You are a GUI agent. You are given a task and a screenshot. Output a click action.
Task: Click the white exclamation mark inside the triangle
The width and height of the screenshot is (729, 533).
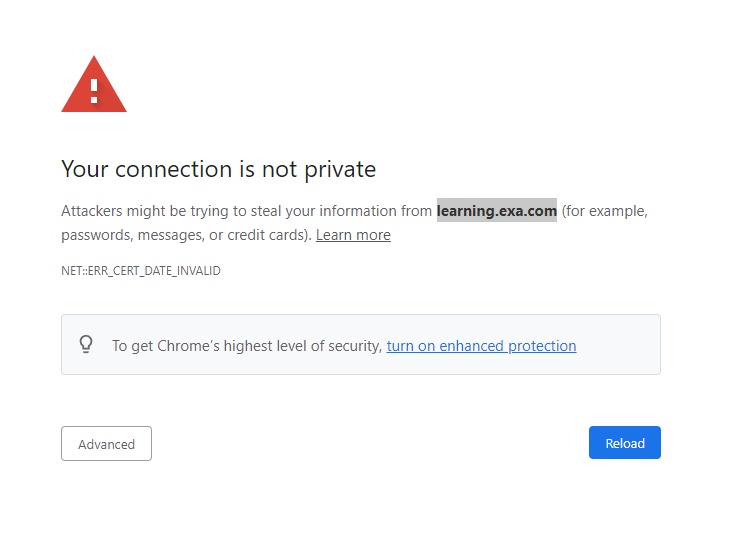[x=94, y=91]
